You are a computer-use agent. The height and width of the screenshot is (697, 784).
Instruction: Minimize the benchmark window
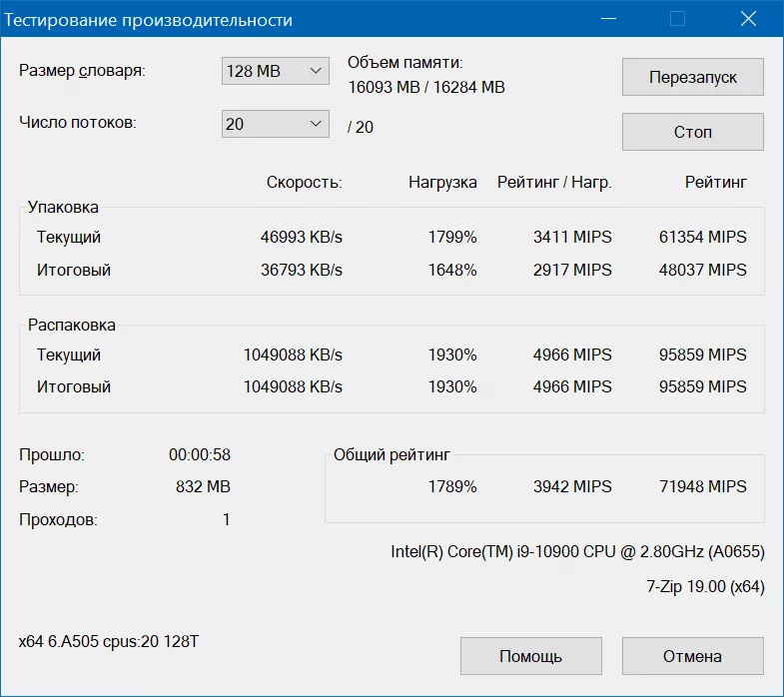point(608,19)
